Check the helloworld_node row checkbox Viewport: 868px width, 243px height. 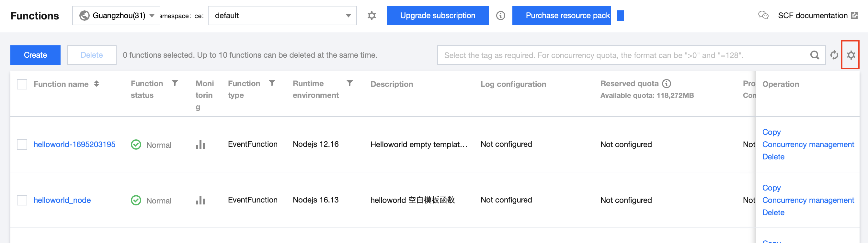pyautogui.click(x=22, y=200)
